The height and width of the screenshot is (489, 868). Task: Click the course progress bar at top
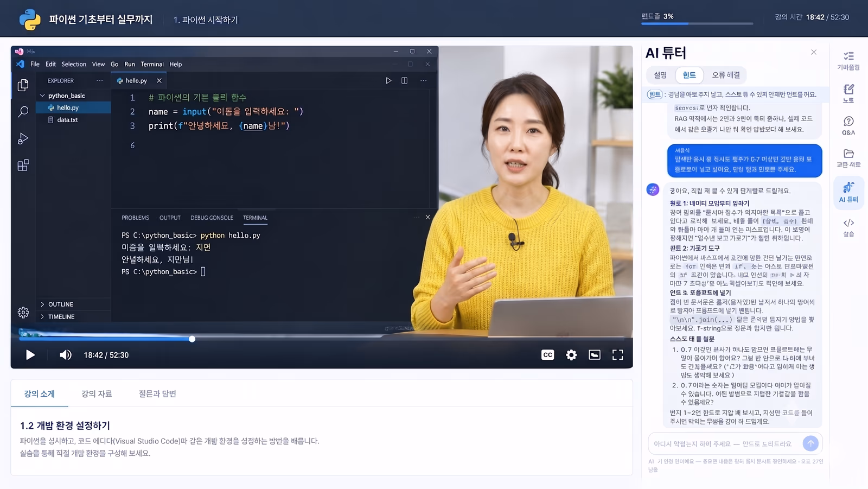tap(697, 23)
